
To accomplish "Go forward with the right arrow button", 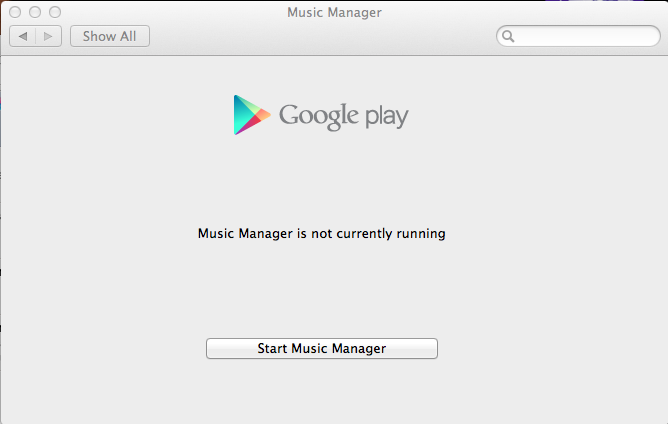I will click(x=49, y=36).
